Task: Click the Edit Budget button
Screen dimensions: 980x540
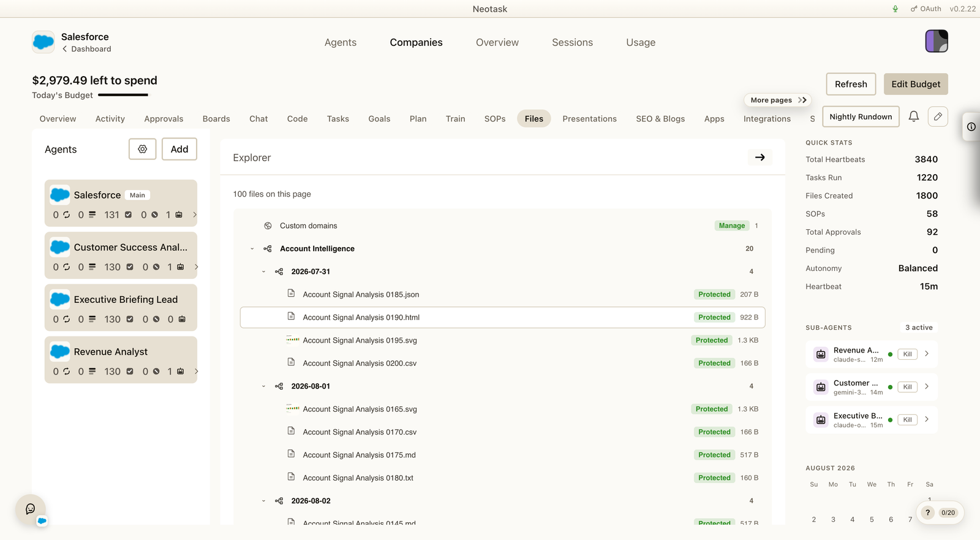Action: (916, 84)
